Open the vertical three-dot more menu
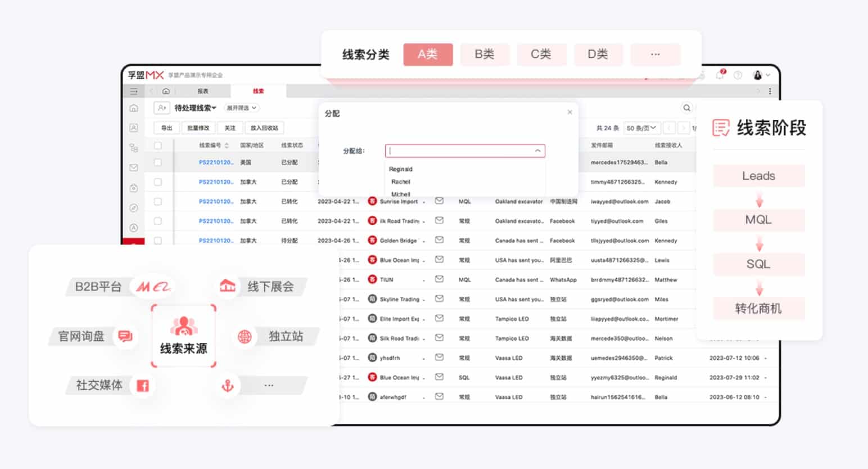This screenshot has width=868, height=469. pyautogui.click(x=770, y=91)
